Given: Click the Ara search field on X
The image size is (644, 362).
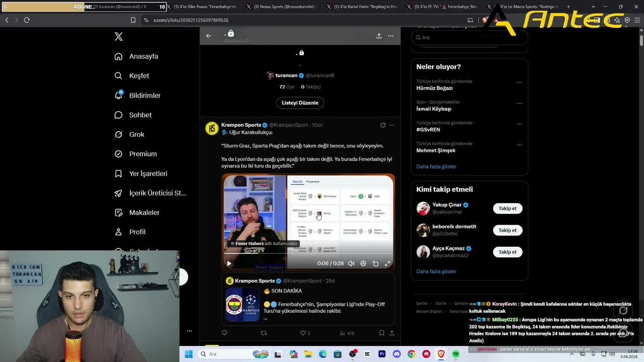Looking at the screenshot, I should click(469, 38).
